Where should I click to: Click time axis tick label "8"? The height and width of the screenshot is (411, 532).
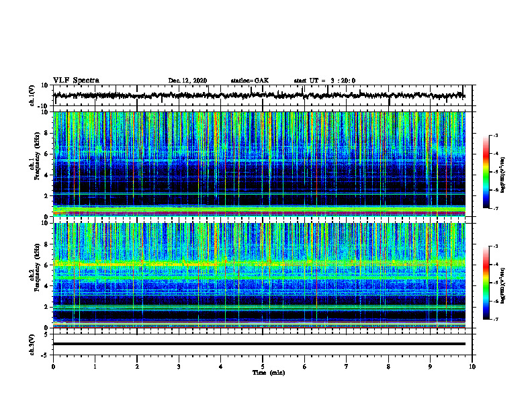click(388, 367)
